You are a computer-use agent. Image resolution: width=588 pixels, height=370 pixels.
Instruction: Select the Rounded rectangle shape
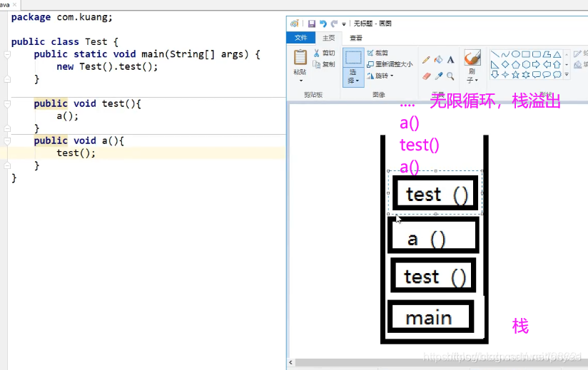pyautogui.click(x=537, y=54)
